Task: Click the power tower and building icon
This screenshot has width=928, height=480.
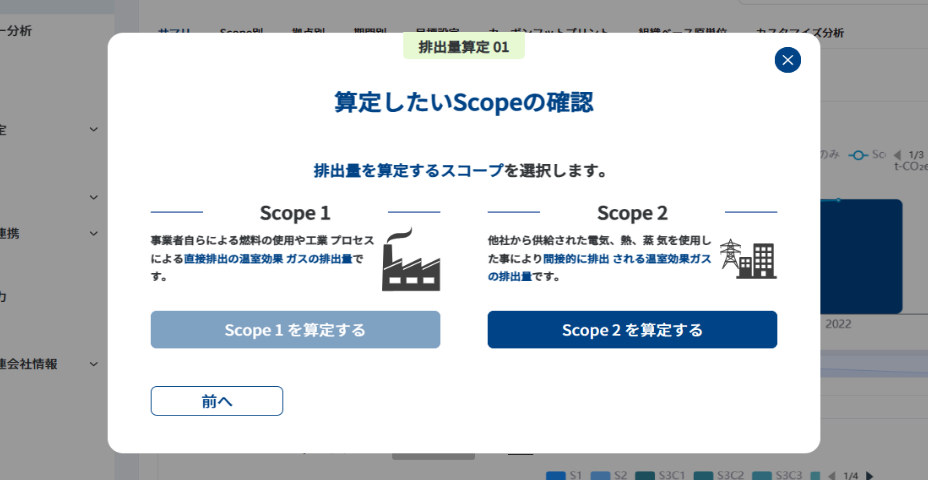Action: 748,259
